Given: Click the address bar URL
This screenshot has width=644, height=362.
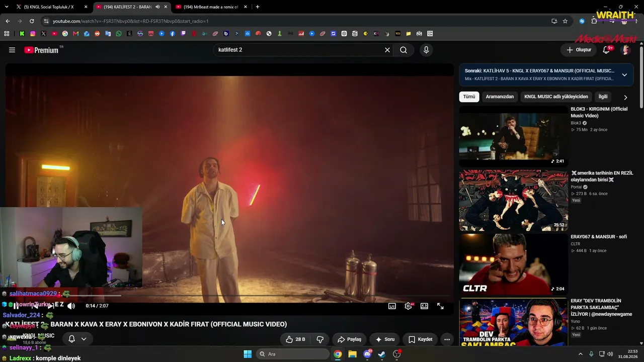Looking at the screenshot, I should click(131, 21).
